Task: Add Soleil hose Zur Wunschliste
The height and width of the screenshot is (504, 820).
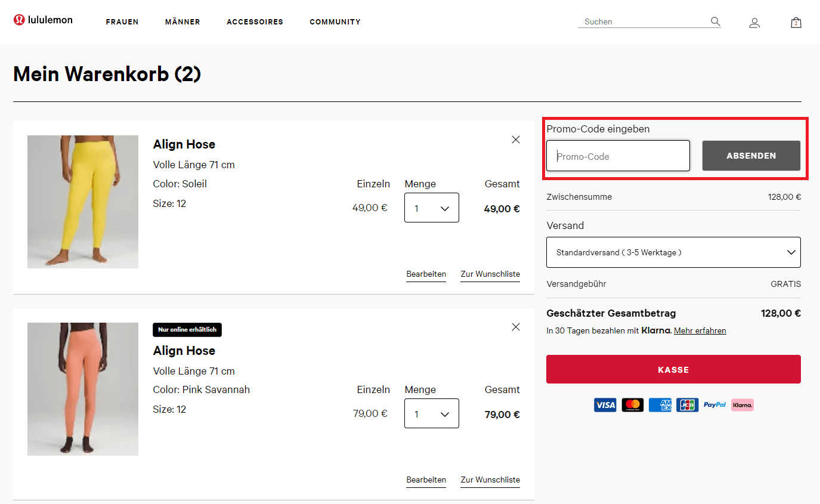Action: (490, 274)
